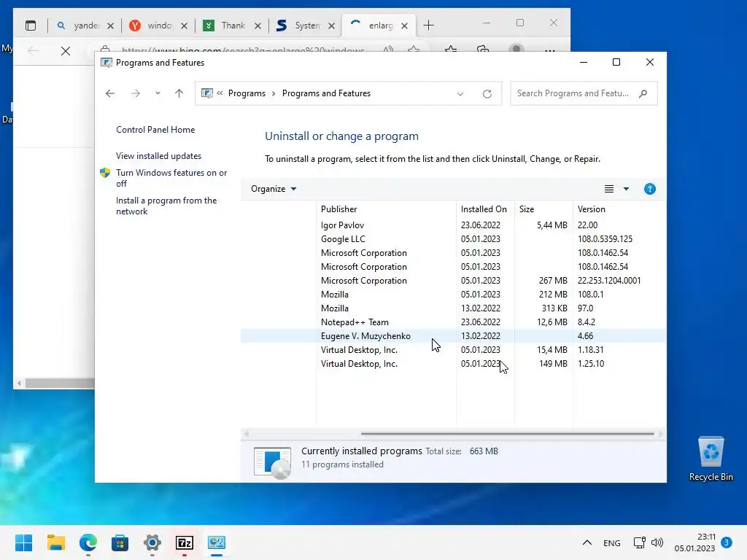This screenshot has width=747, height=560.
Task: Select the Mozilla row version 97.0
Action: point(453,308)
